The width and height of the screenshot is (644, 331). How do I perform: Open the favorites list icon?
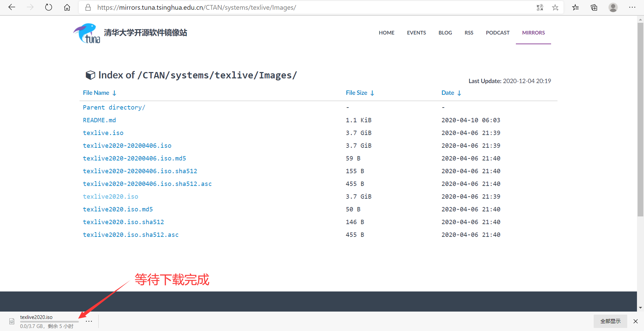point(576,7)
